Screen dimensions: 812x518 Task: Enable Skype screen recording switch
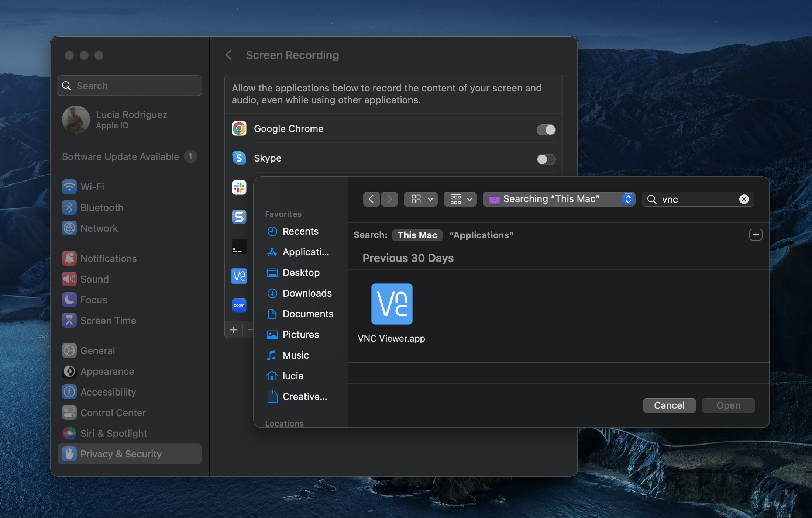click(546, 159)
